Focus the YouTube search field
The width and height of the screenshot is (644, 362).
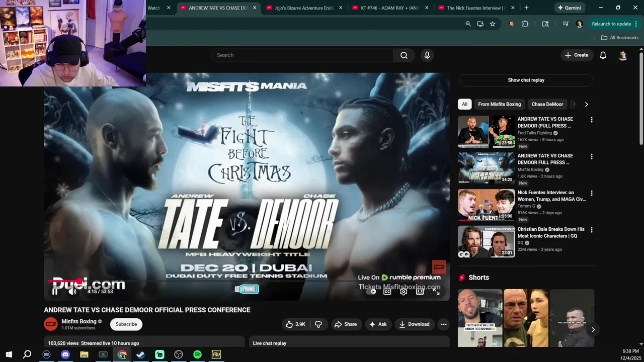tap(302, 55)
